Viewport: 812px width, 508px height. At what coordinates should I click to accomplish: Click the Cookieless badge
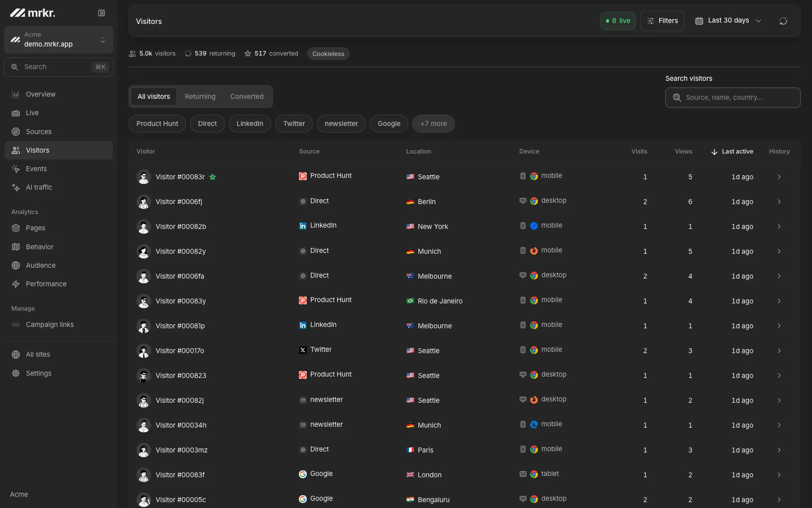pyautogui.click(x=328, y=54)
